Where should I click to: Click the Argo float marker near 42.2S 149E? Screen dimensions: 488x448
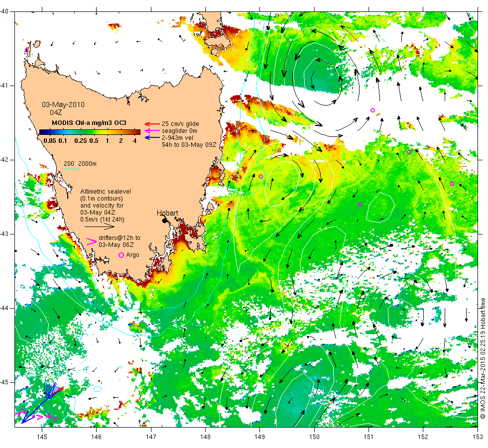261,176
